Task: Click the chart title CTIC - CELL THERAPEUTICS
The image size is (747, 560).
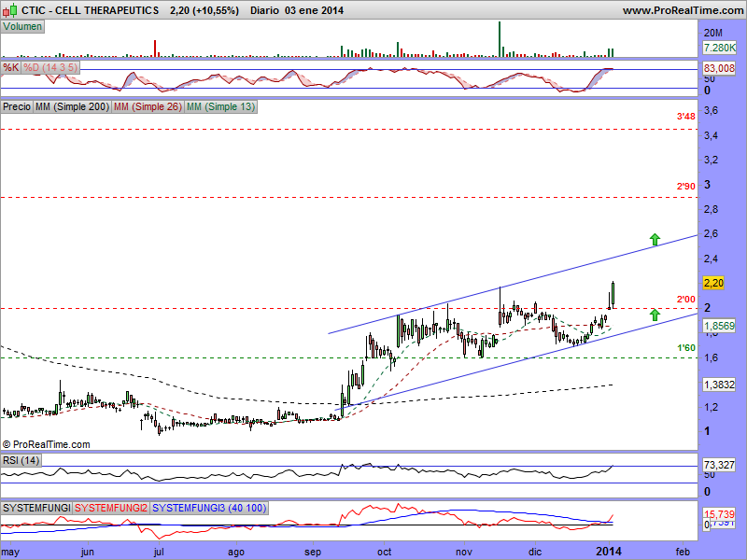Action: point(90,10)
